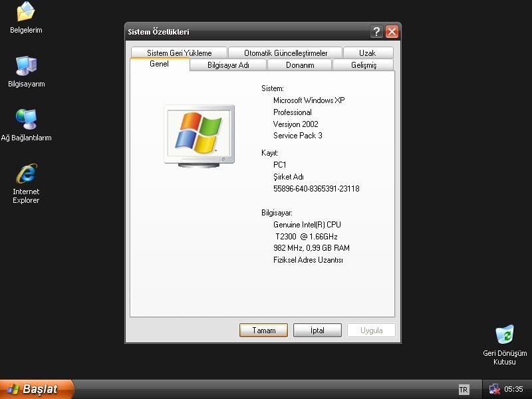Click the network connection tray icon
Image resolution: width=532 pixels, height=399 pixels.
click(494, 389)
